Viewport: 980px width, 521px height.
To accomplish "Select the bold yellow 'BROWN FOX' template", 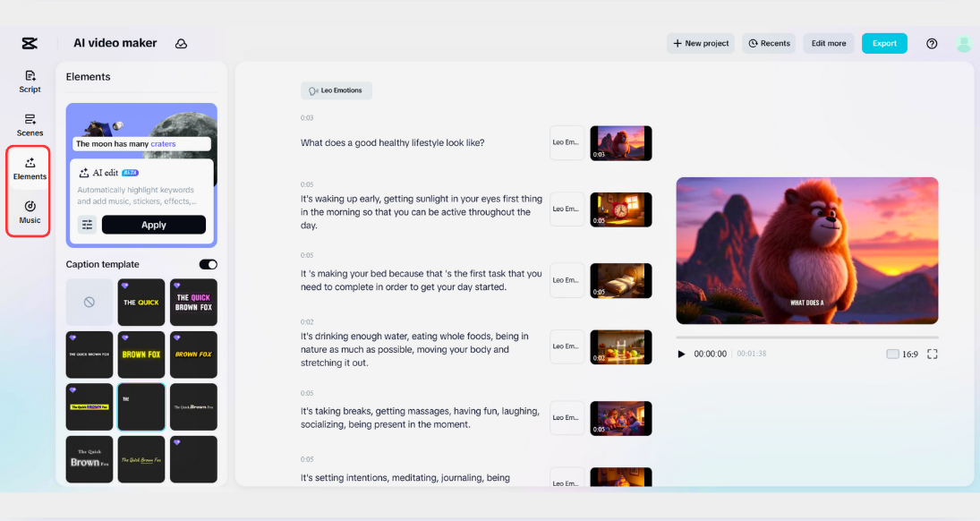I will pos(141,354).
